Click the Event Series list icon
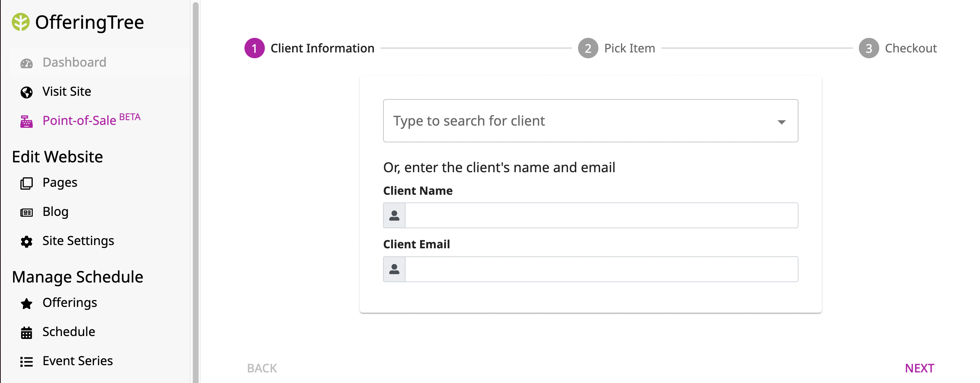The width and height of the screenshot is (980, 383). pos(26,361)
